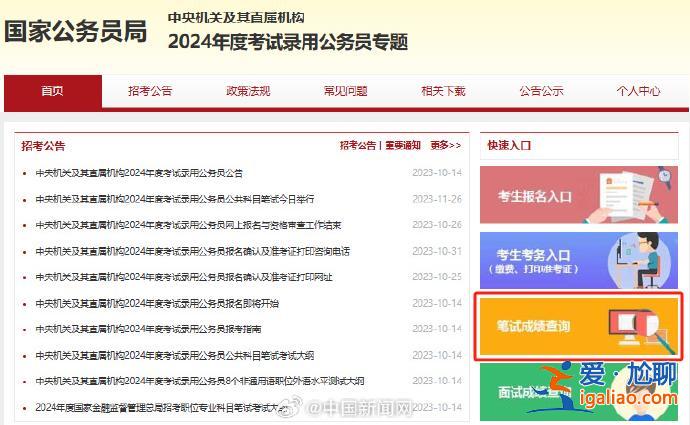Open notice 中央机关及其直属机构2024年度考试录用公务员公告
The width and height of the screenshot is (690, 425).
click(139, 173)
